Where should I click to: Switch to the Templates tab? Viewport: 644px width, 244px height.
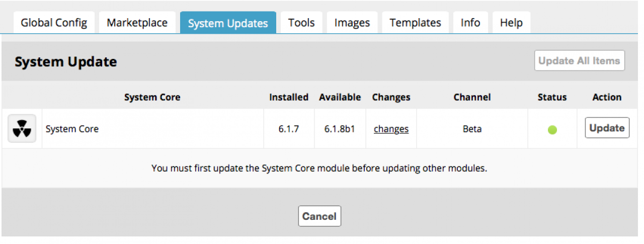[415, 23]
